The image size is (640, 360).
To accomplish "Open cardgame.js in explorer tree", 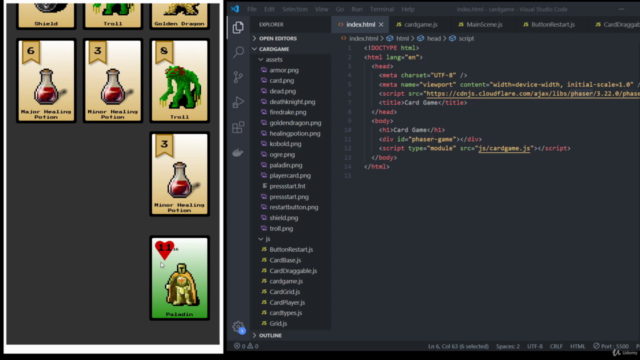I will tap(286, 281).
